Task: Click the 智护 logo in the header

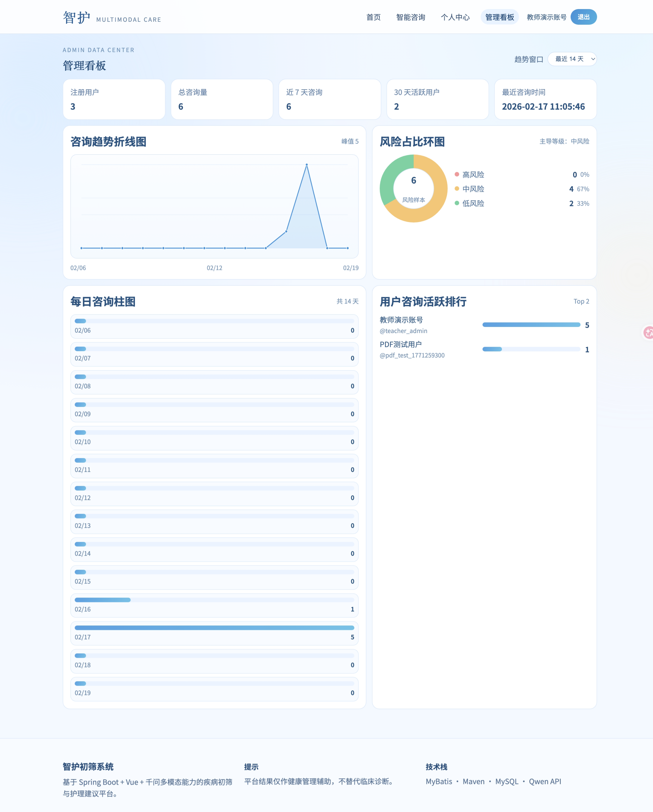Action: (77, 17)
